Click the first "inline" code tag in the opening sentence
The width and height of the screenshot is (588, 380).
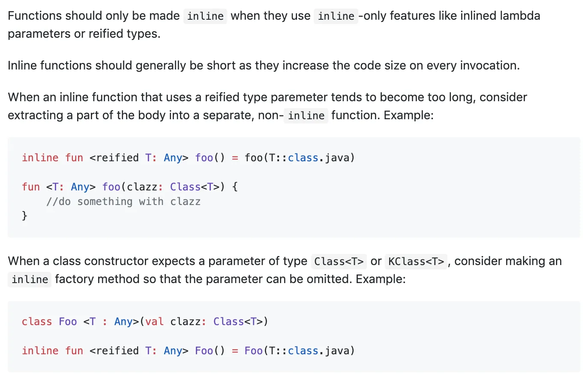[205, 16]
